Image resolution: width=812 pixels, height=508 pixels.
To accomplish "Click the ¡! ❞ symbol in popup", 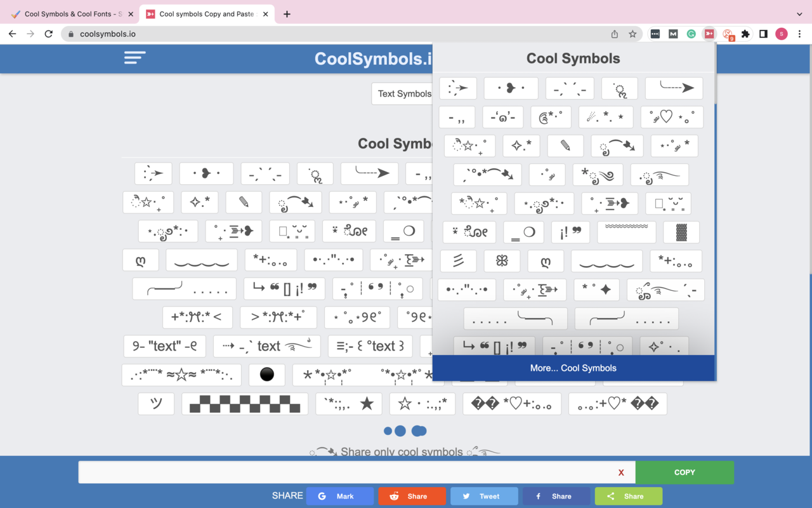I will pyautogui.click(x=570, y=232).
